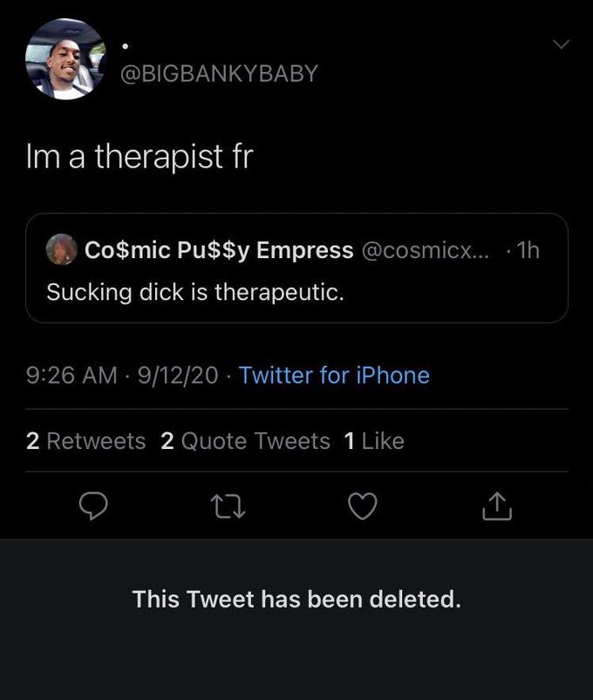Select the retweet arrows to quote tweet
The width and height of the screenshot is (593, 700).
(228, 506)
